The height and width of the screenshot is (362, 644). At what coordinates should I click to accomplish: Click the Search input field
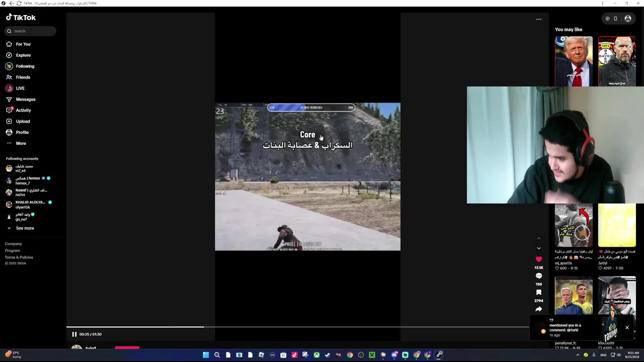point(30,31)
